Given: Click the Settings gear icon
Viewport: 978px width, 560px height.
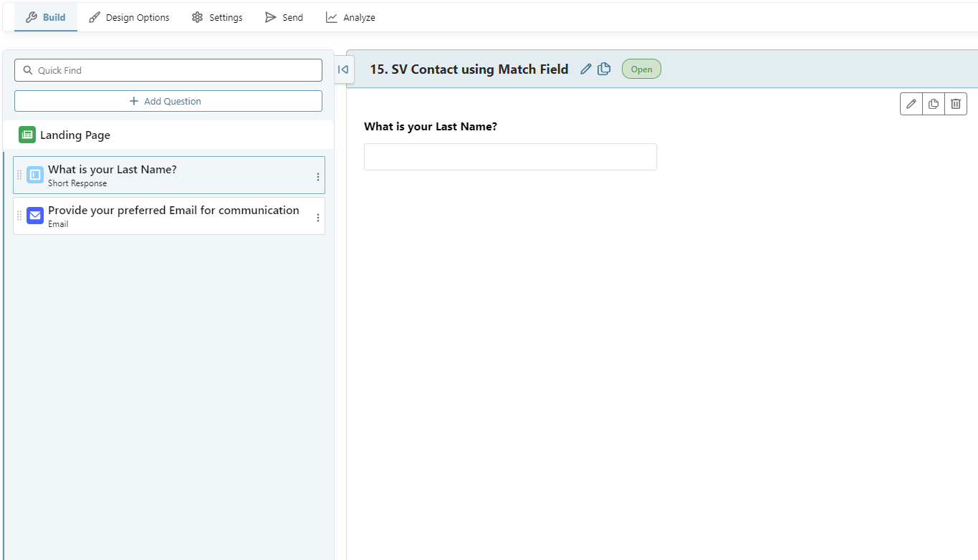Looking at the screenshot, I should (x=196, y=17).
